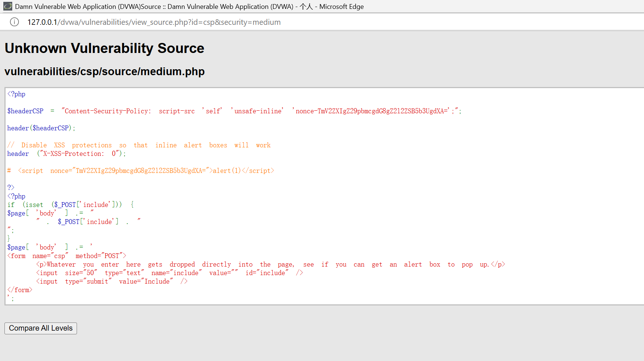Click the 'Whatever you enter here' paragraph line
Image resolution: width=644 pixels, height=361 pixels.
tap(271, 264)
